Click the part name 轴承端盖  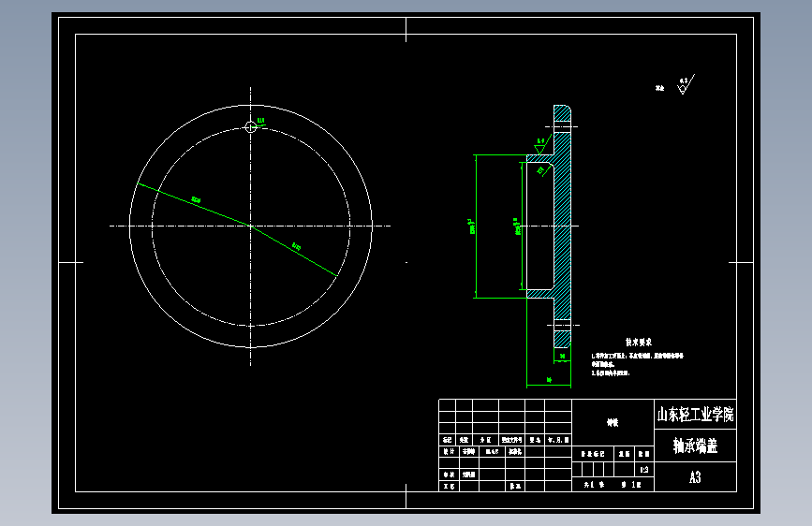point(696,446)
